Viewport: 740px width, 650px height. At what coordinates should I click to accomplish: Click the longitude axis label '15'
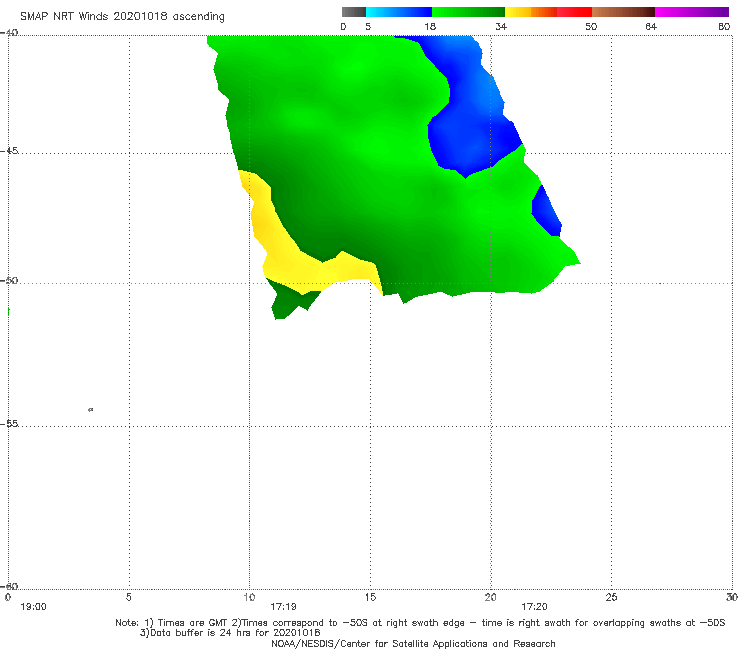[370, 597]
